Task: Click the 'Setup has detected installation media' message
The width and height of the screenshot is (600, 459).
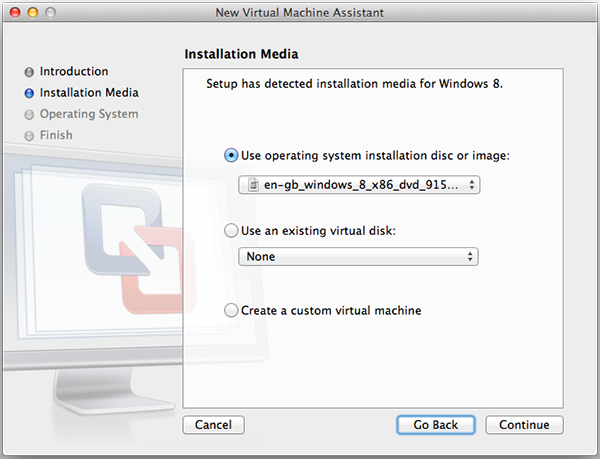Action: (354, 84)
